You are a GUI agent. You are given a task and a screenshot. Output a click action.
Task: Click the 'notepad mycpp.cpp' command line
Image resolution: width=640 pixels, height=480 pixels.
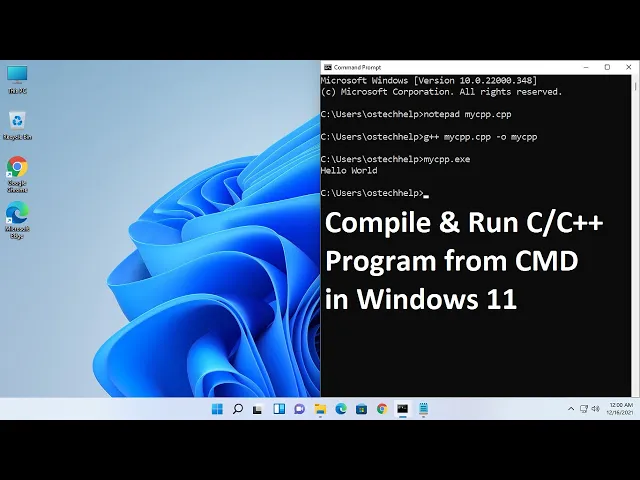(416, 114)
